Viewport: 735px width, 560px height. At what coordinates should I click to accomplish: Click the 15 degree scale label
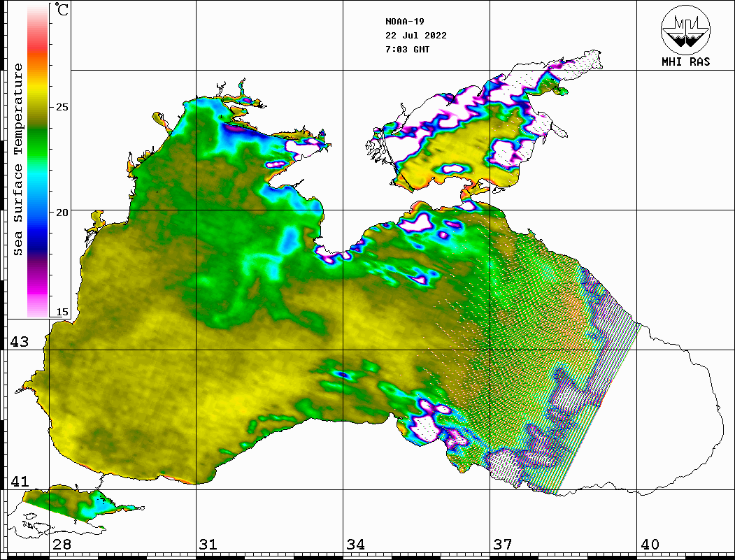pyautogui.click(x=62, y=312)
